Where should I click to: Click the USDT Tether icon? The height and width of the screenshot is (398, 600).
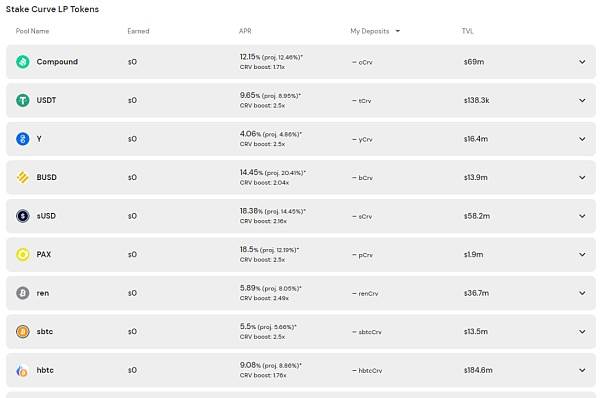[23, 100]
